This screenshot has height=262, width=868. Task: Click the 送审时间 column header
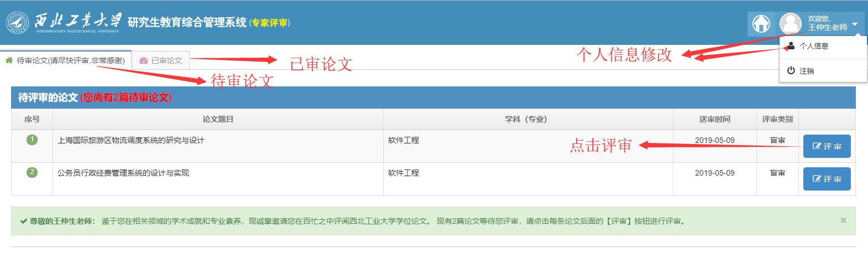(714, 119)
